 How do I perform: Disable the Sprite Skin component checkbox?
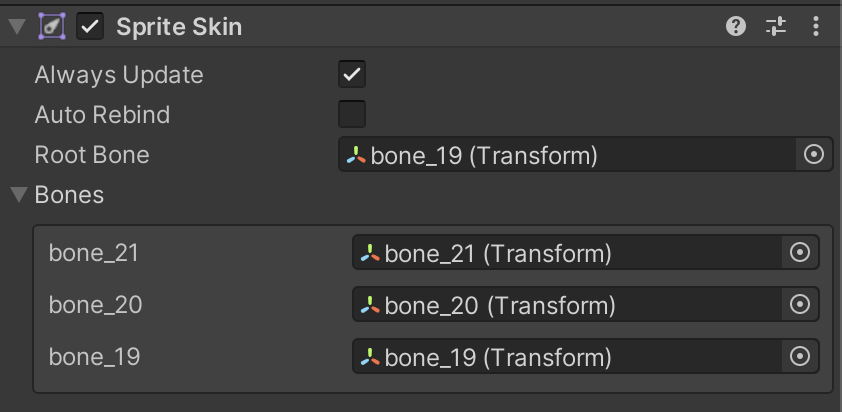pyautogui.click(x=91, y=27)
